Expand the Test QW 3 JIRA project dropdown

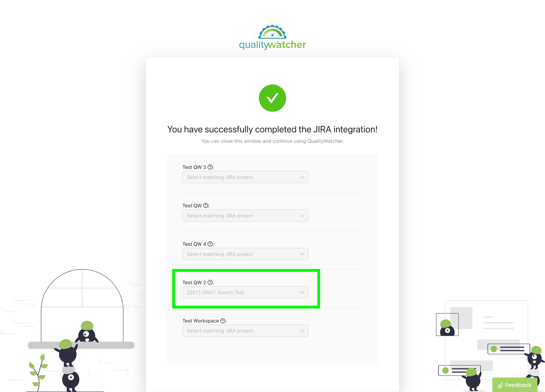pyautogui.click(x=245, y=177)
